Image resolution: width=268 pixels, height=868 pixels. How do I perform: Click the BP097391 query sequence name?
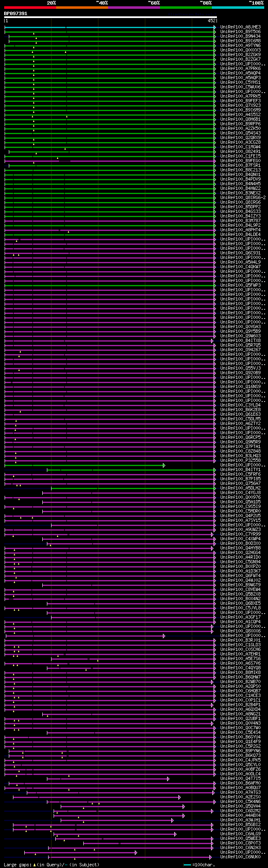[15, 13]
